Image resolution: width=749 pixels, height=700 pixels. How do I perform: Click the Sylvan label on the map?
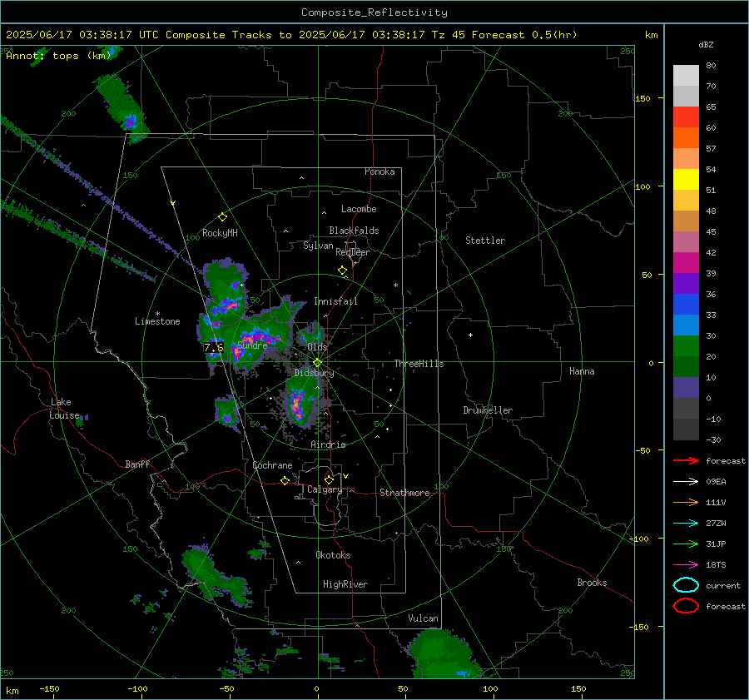click(x=318, y=246)
